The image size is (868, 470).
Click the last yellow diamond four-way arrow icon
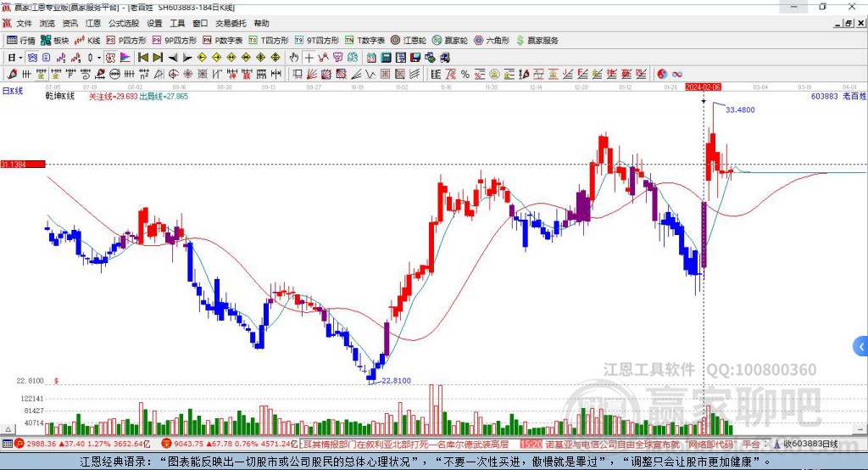pos(275,58)
